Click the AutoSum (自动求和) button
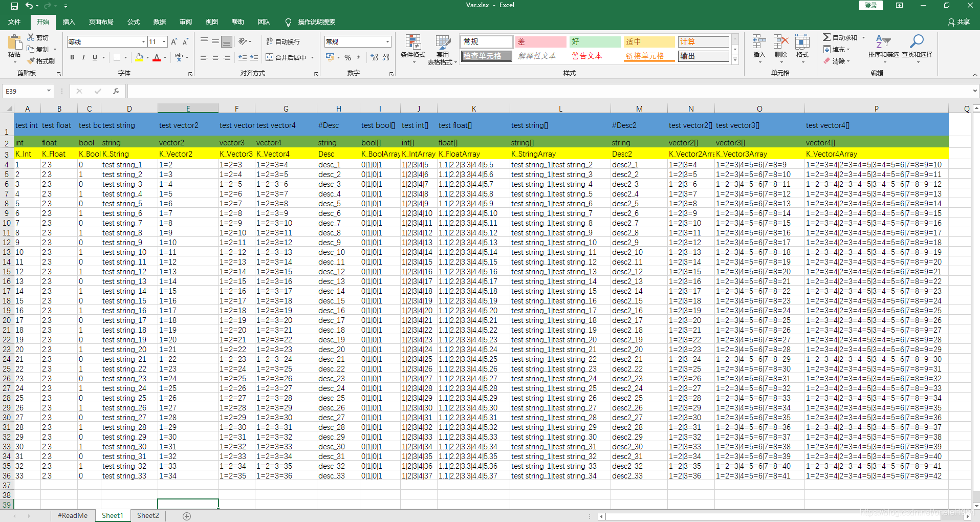 [x=840, y=38]
